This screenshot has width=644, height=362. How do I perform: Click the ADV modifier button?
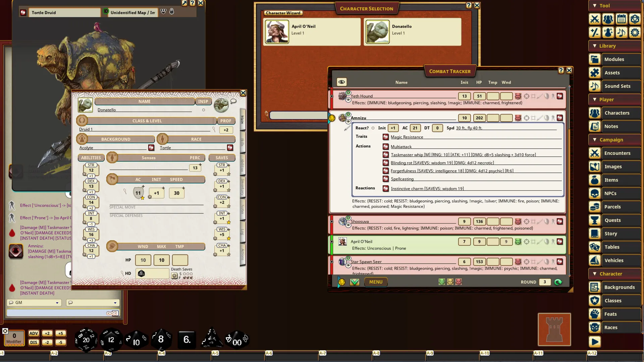tap(34, 334)
